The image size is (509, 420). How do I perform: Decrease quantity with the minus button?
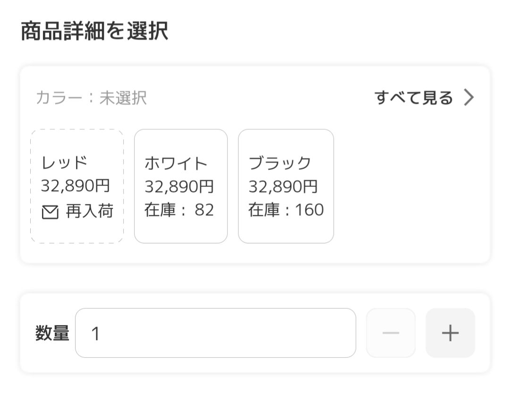(390, 333)
